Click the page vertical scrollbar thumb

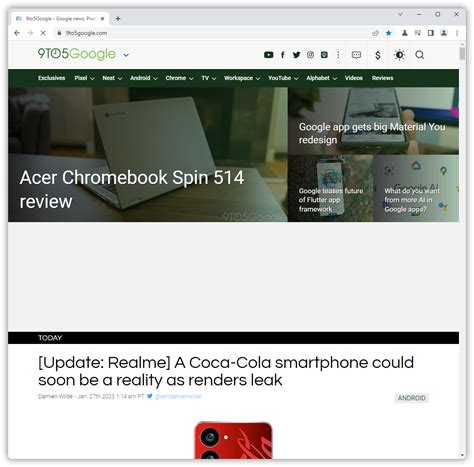point(462,53)
